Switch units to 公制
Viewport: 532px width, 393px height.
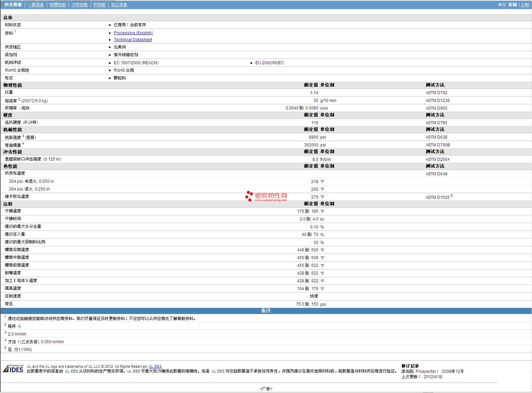click(525, 5)
